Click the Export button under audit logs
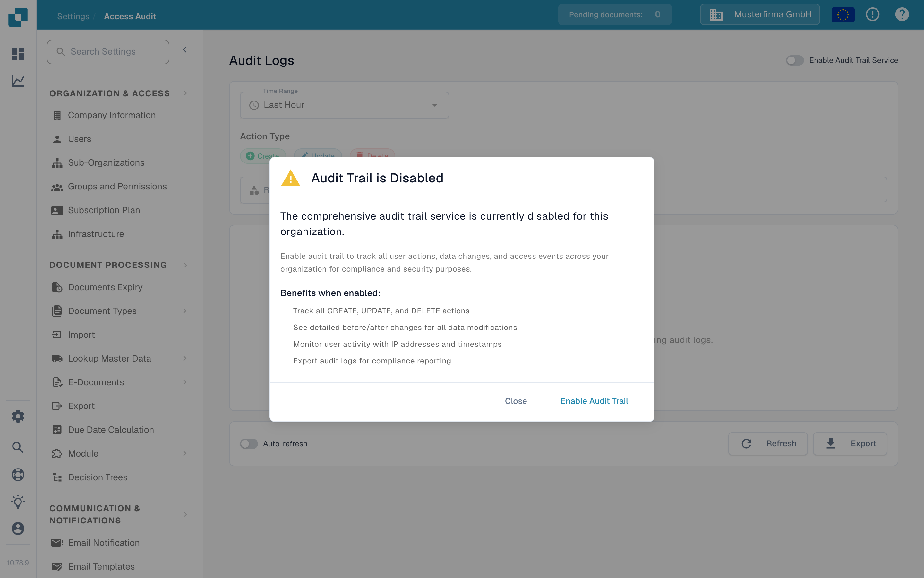924x578 pixels. tap(850, 444)
